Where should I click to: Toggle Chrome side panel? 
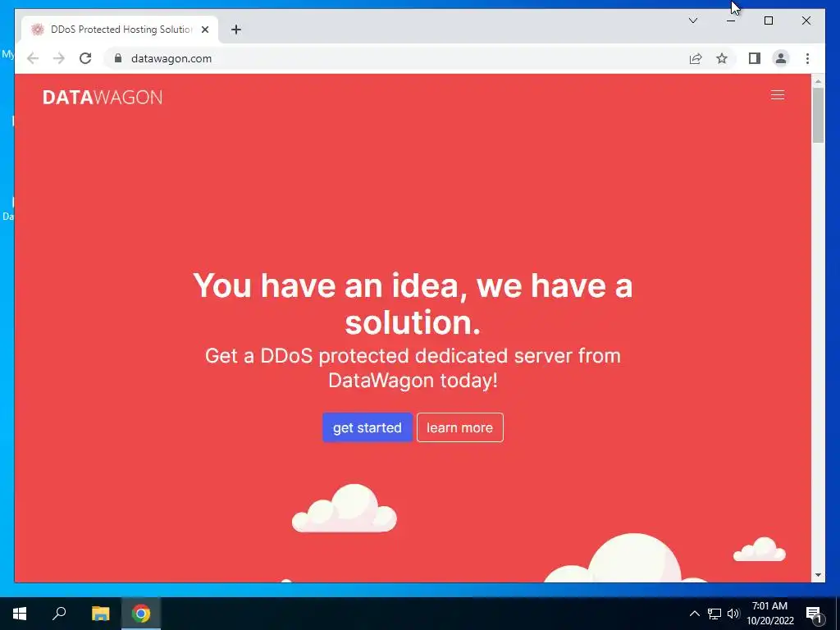755,58
